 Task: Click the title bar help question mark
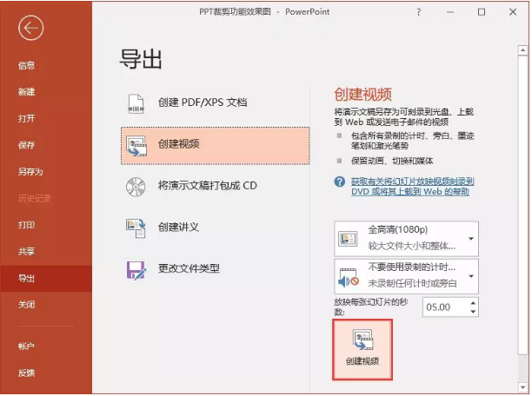pos(419,12)
